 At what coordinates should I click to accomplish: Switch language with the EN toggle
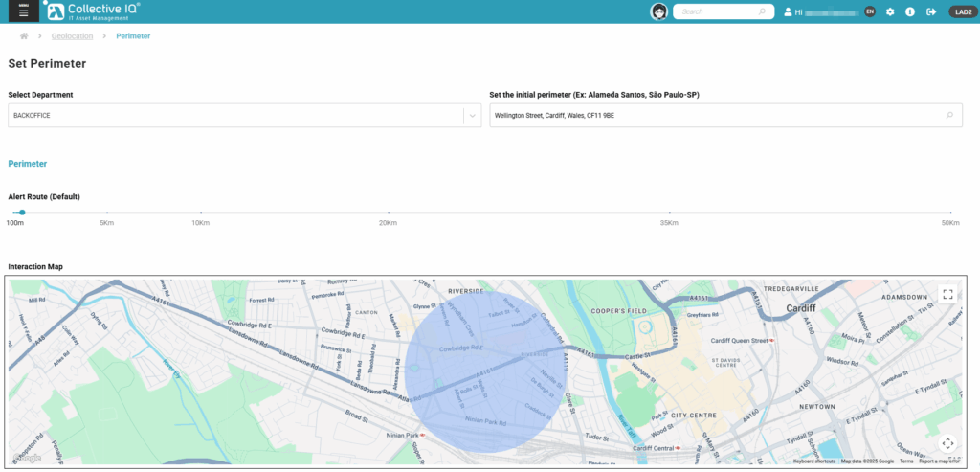(x=869, y=11)
